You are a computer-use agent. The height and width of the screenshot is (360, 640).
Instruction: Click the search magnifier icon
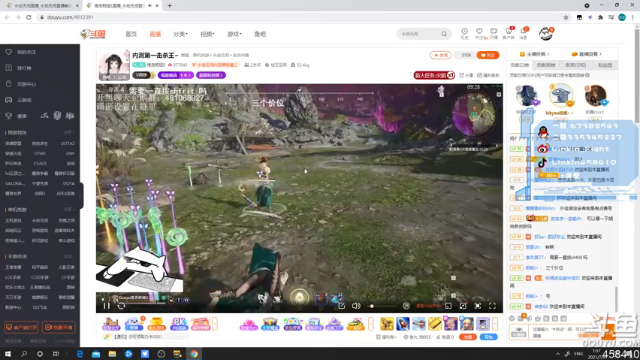pyautogui.click(x=444, y=34)
